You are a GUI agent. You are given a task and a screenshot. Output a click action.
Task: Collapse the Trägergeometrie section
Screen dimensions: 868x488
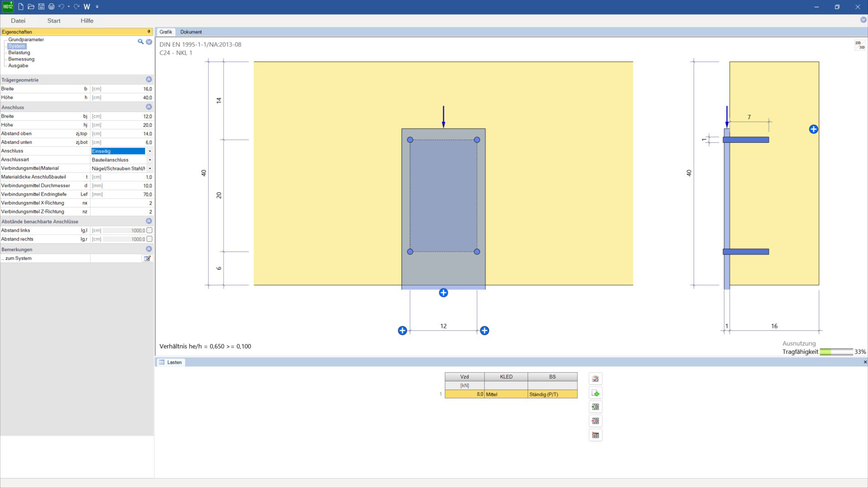coord(149,80)
